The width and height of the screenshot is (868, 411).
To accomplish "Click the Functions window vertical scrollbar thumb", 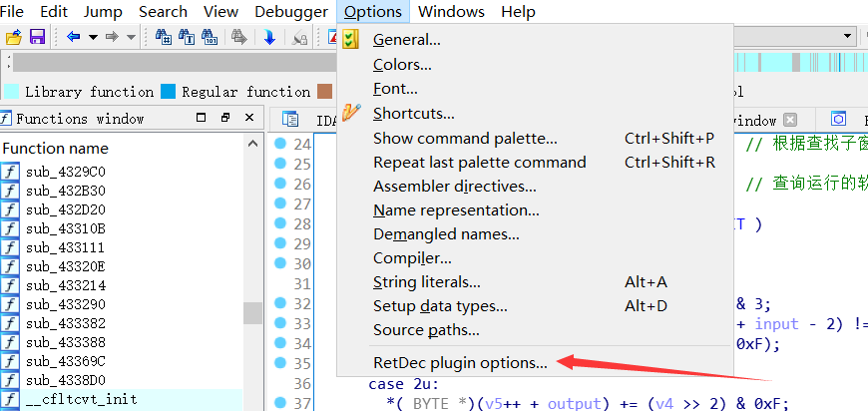I will 250,313.
